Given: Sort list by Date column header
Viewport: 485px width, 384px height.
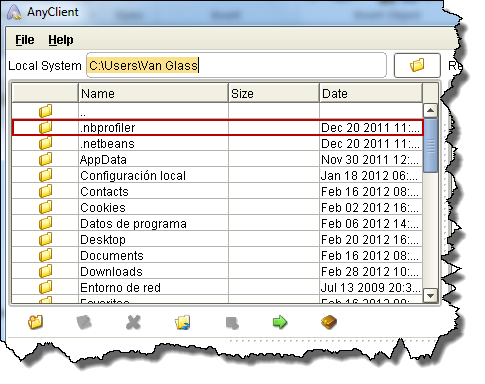Looking at the screenshot, I should tap(371, 93).
